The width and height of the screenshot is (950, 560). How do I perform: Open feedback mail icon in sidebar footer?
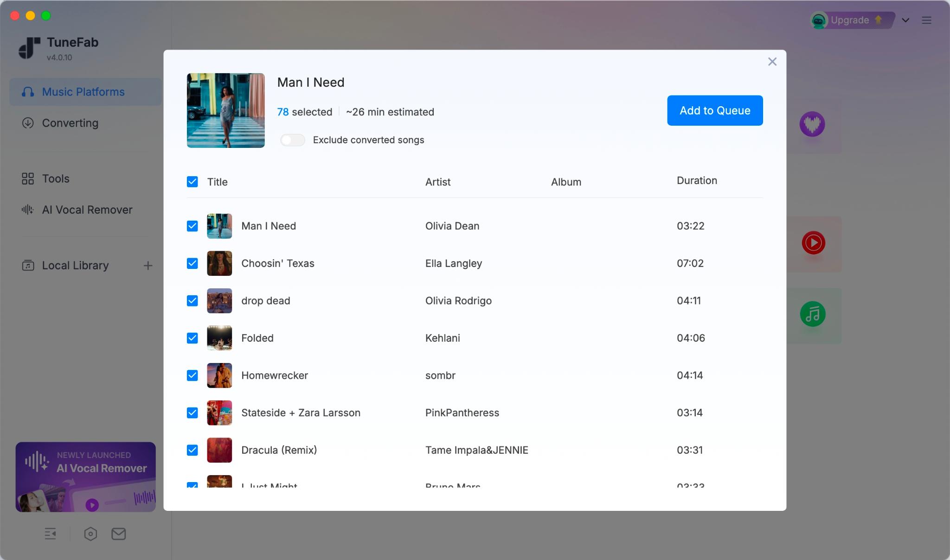pos(119,534)
